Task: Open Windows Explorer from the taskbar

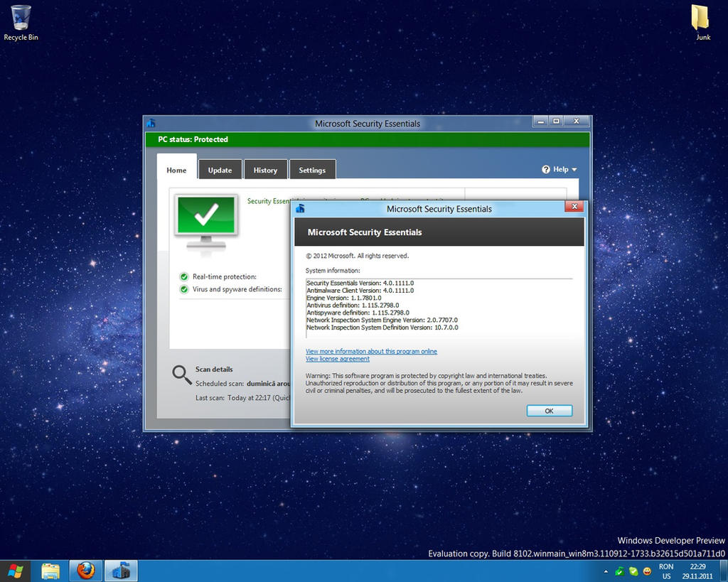Action: click(x=50, y=571)
